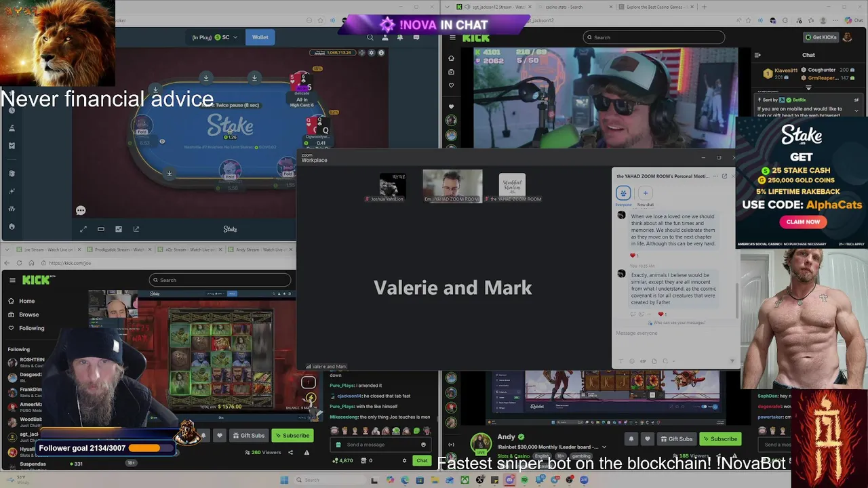Expand In Play SC currency dropdown
Screen dimensions: 868x488
pyautogui.click(x=235, y=37)
